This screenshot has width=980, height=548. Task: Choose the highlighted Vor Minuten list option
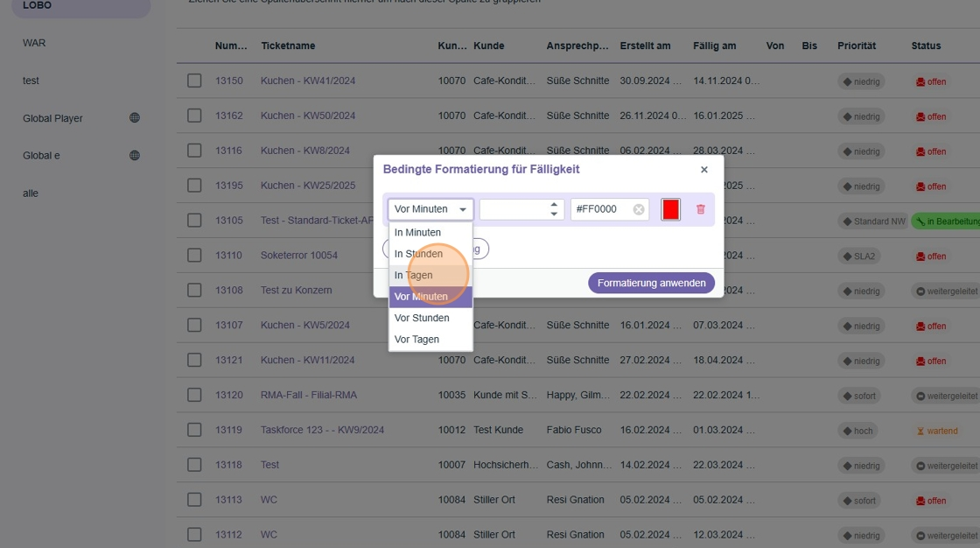[x=430, y=297]
